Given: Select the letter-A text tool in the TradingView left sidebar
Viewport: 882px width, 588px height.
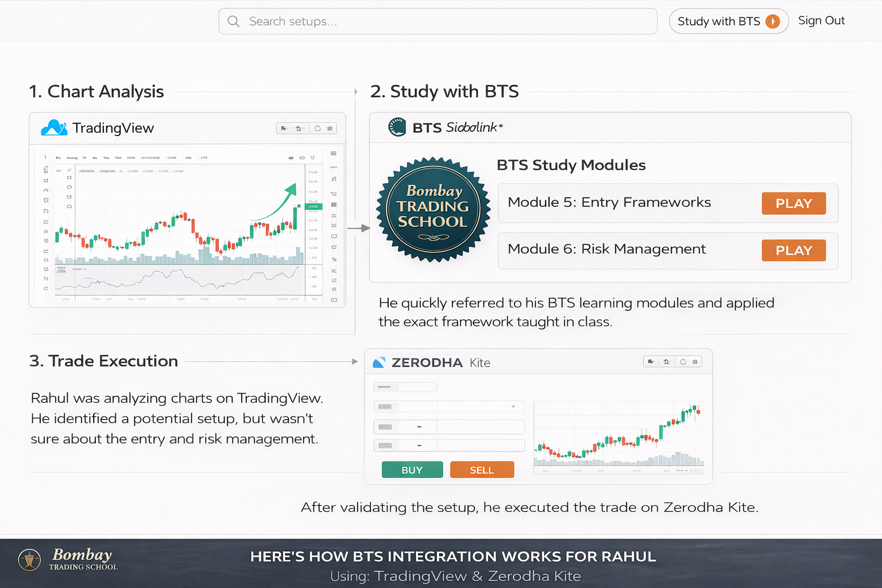Looking at the screenshot, I should pos(46,231).
